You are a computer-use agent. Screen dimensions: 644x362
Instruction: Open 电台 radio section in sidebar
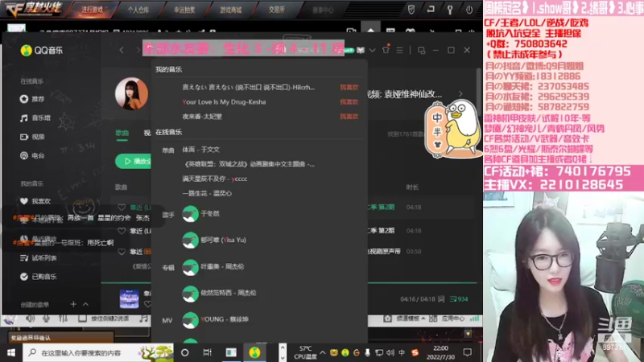click(x=32, y=155)
